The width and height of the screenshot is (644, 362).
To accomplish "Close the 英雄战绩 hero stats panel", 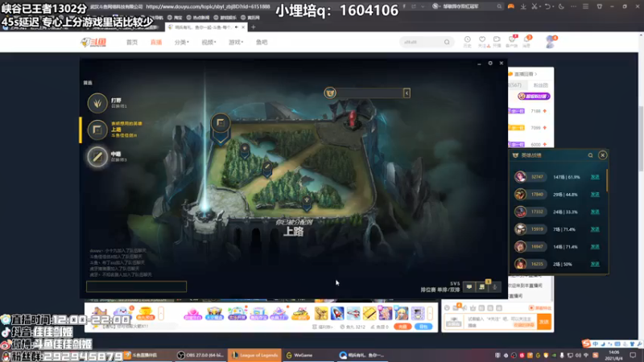I will [602, 155].
